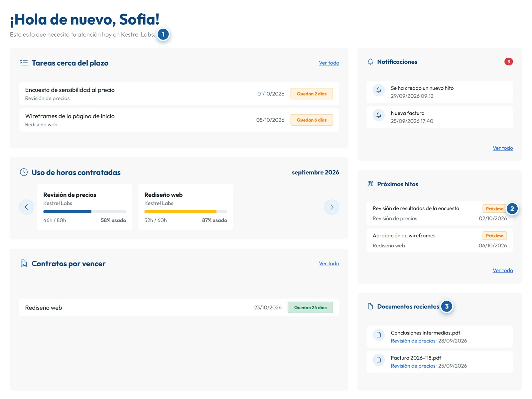Select the Rediseño web contract row dated 23/10/2026
The height and width of the screenshot is (399, 532).
(x=179, y=308)
